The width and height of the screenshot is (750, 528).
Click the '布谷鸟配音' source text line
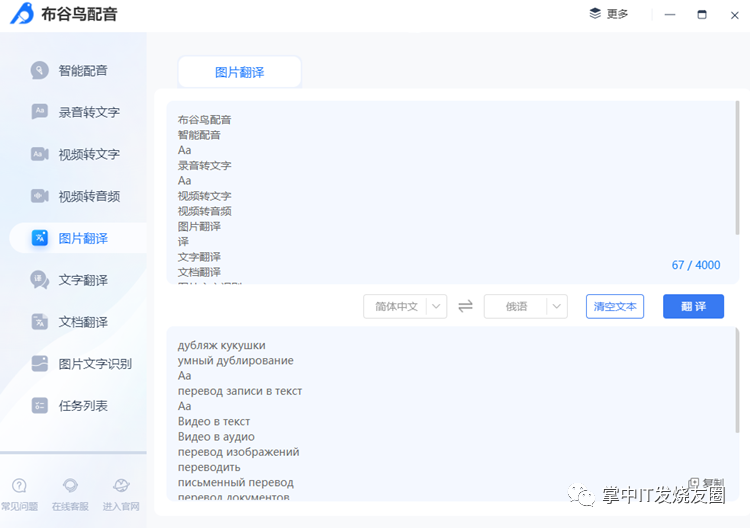coord(205,120)
